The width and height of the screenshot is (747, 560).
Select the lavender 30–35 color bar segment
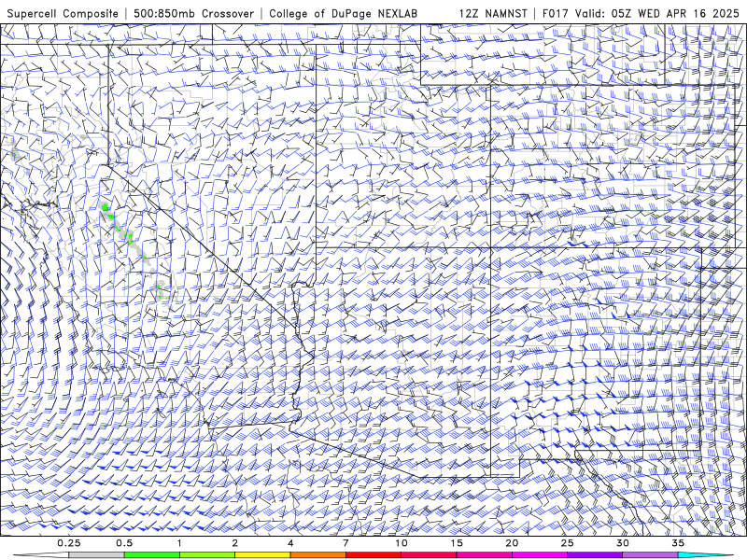(x=650, y=555)
